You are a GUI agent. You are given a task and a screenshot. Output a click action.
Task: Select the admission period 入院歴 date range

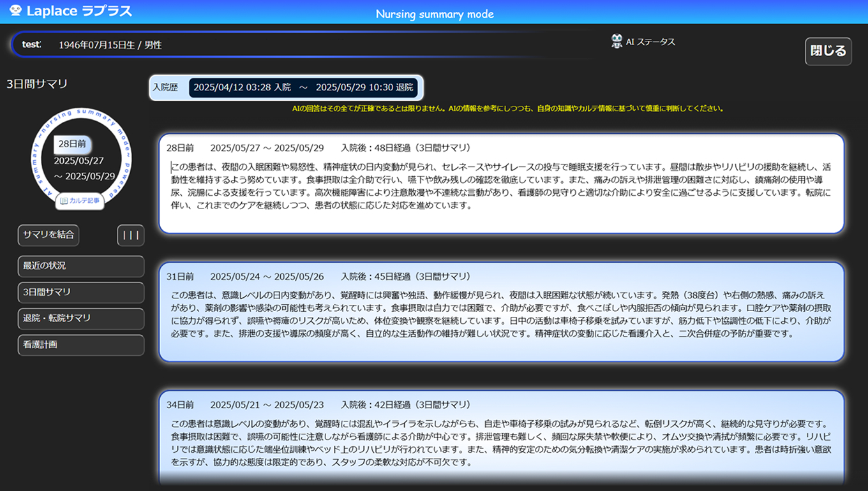point(303,87)
